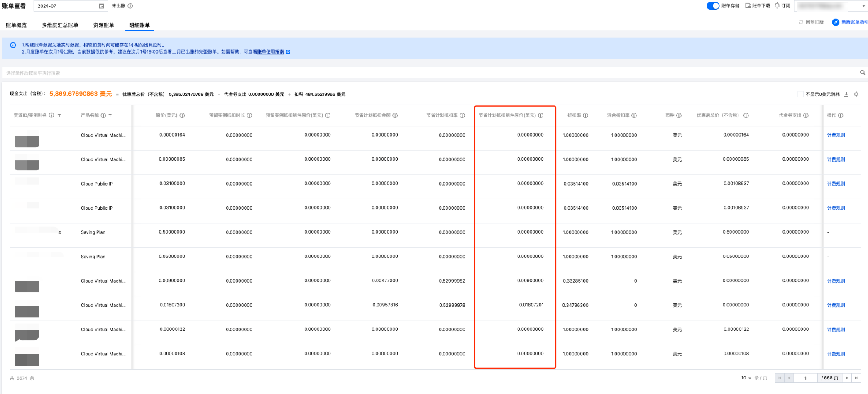
Task: Expand the account dropdown arrow at top right
Action: [x=864, y=6]
